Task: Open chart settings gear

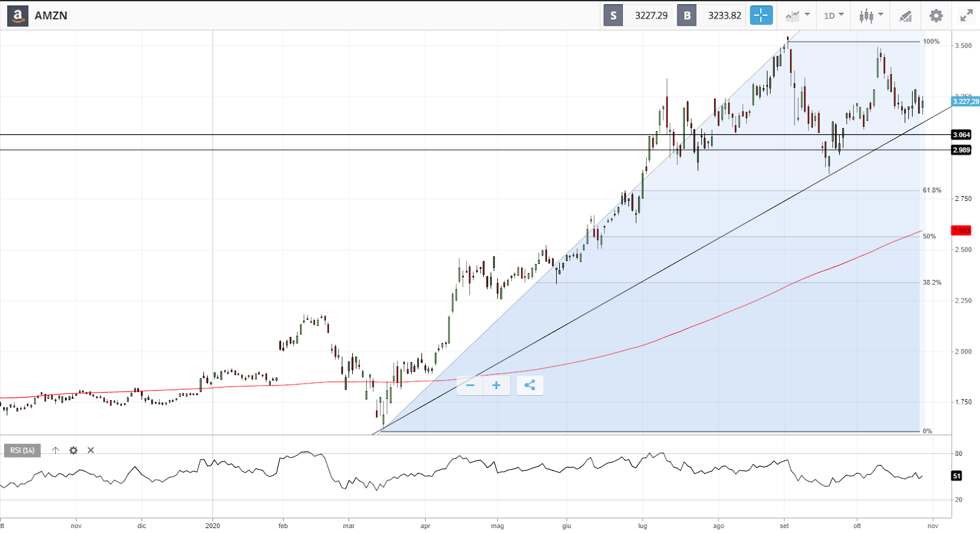Action: click(x=936, y=15)
